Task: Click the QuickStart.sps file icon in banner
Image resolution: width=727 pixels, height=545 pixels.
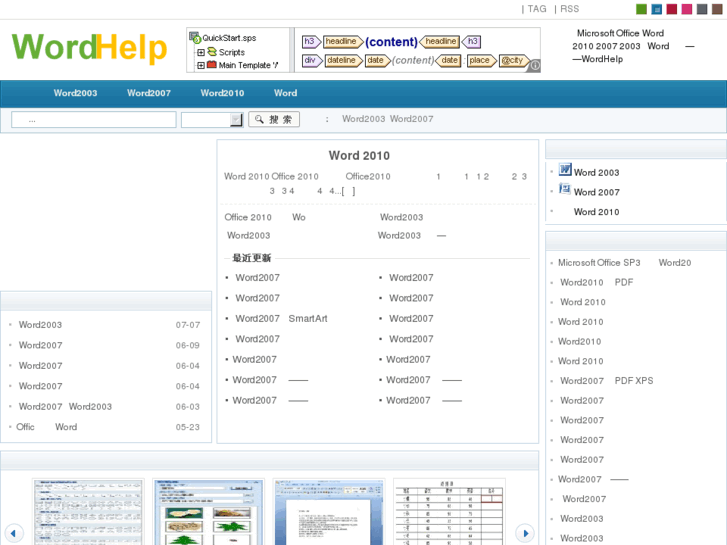Action: click(x=195, y=37)
